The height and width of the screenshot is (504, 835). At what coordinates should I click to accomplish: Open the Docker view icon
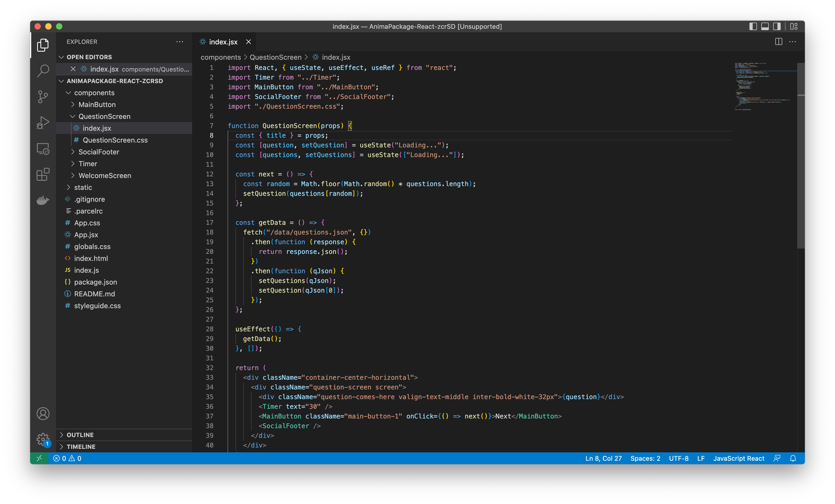[x=43, y=200]
